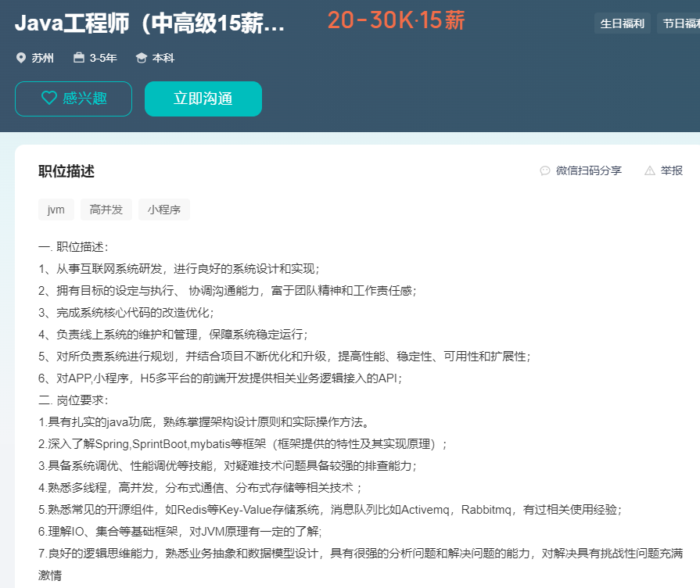Click the graduation cap icon beside 本科
700x588 pixels.
142,58
